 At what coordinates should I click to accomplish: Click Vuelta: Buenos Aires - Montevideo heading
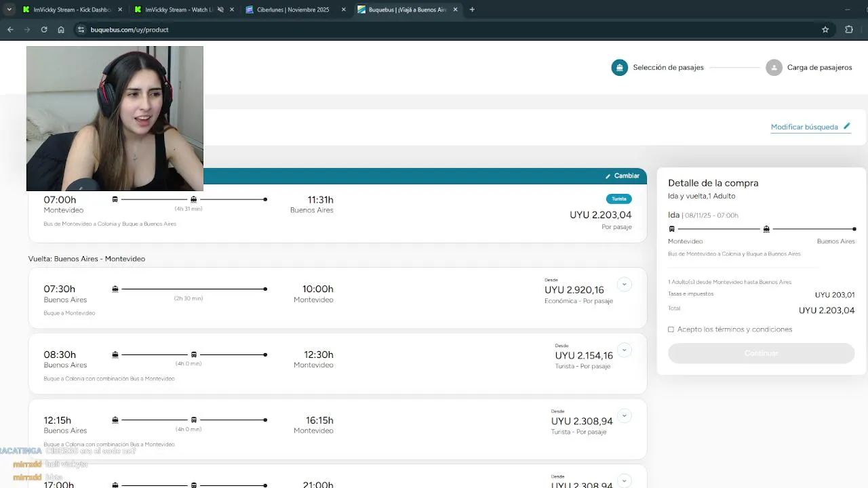pyautogui.click(x=87, y=259)
